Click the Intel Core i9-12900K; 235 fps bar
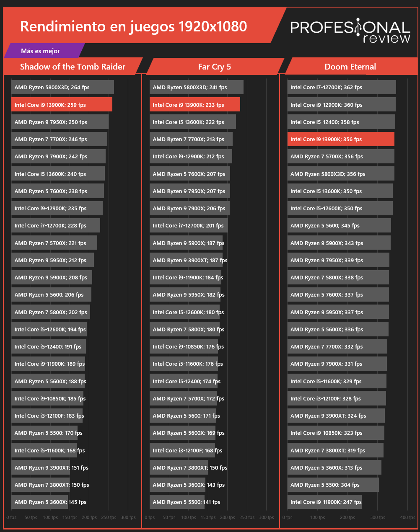Screen dimensions: 420x532 coord(57,208)
